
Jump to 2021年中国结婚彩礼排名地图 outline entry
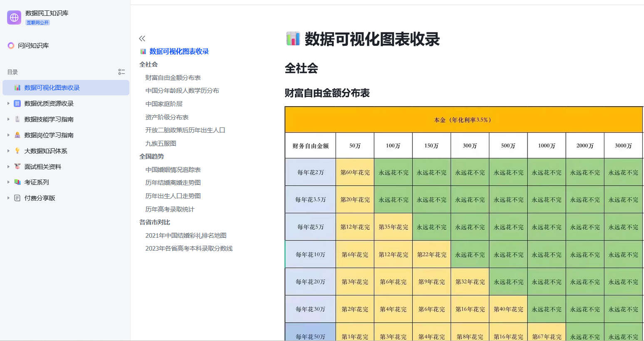pyautogui.click(x=186, y=236)
